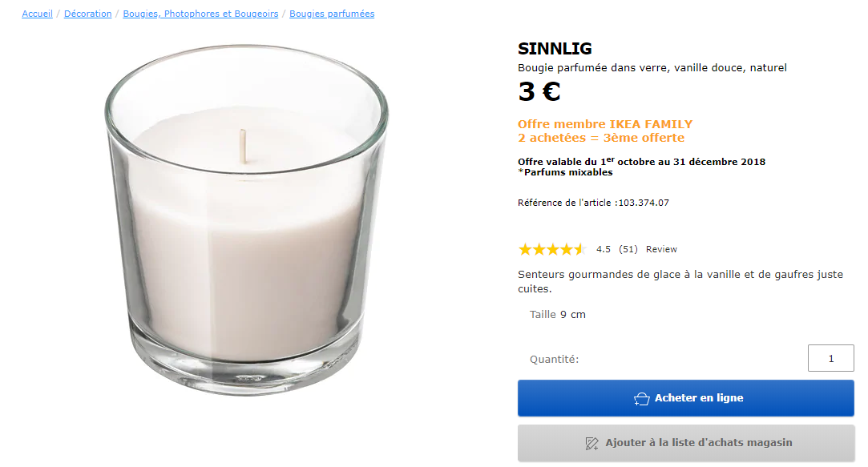Open the Accueil breadcrumb link
Image resolution: width=868 pixels, height=467 pixels.
pos(37,14)
